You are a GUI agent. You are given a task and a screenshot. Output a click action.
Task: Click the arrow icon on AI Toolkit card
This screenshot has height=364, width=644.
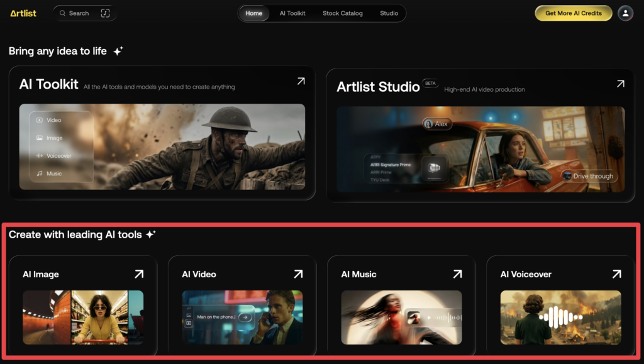point(301,81)
